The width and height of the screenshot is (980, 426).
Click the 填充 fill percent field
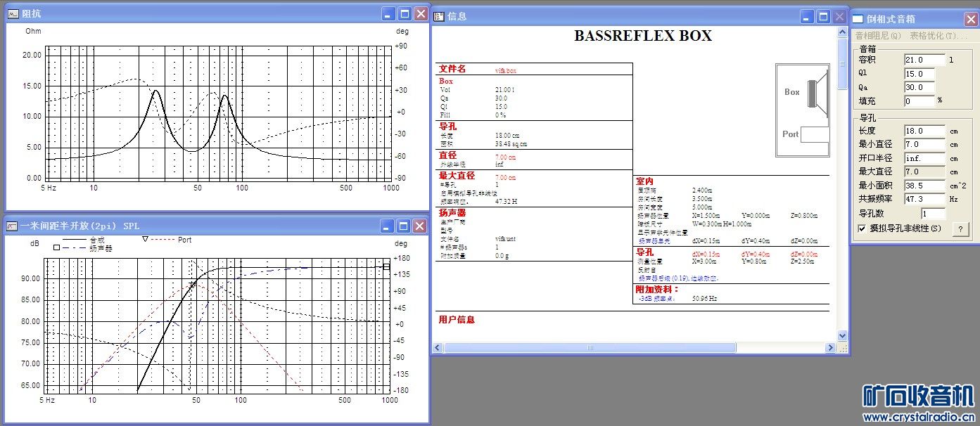tap(919, 101)
